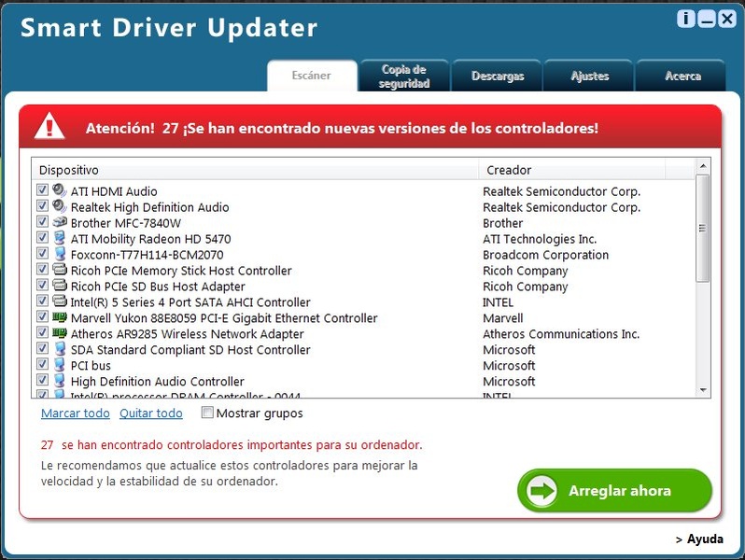
Task: Select the Marvell Yukon 88E8059 Controller text
Action: (x=224, y=318)
